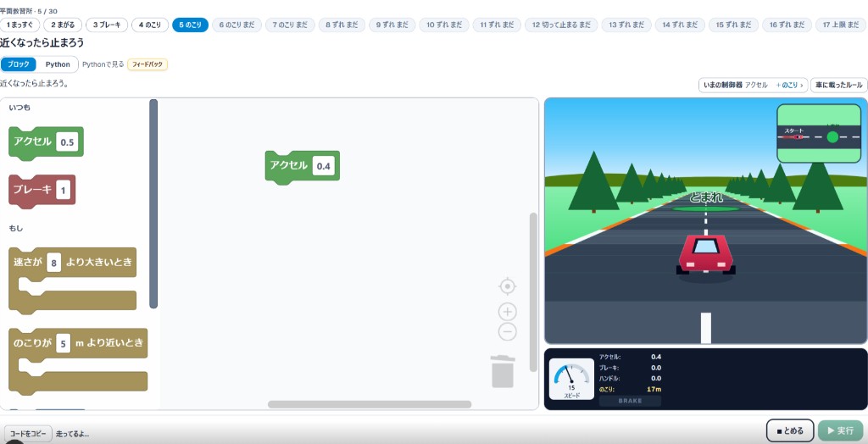Open lesson 15 ずれ

(x=733, y=25)
